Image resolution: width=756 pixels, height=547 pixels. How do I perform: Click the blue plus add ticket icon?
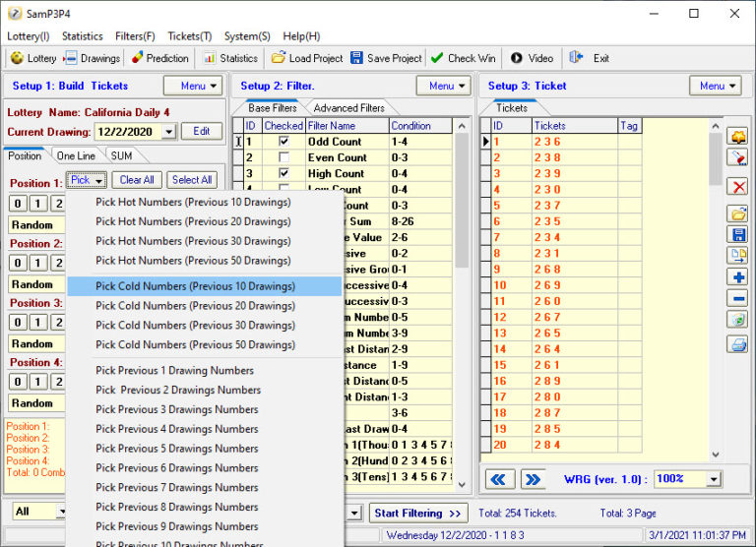point(737,277)
